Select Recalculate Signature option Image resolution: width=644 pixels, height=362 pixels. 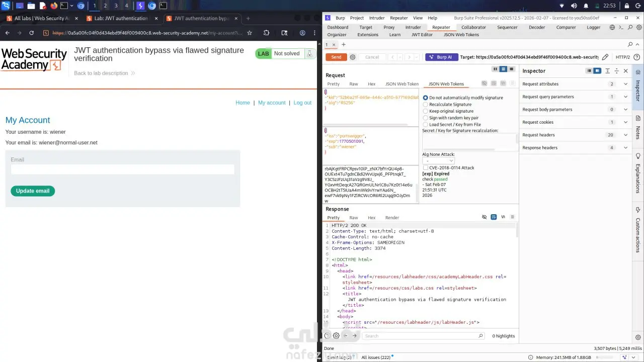pyautogui.click(x=447, y=104)
